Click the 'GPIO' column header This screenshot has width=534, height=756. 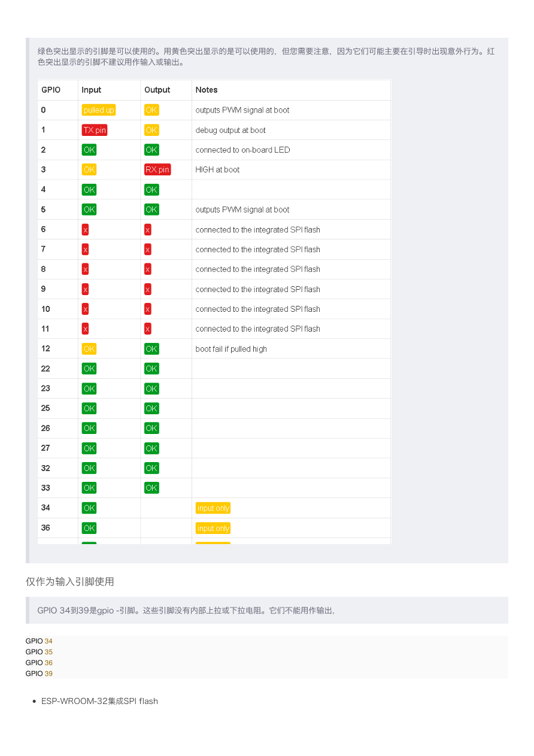(51, 90)
